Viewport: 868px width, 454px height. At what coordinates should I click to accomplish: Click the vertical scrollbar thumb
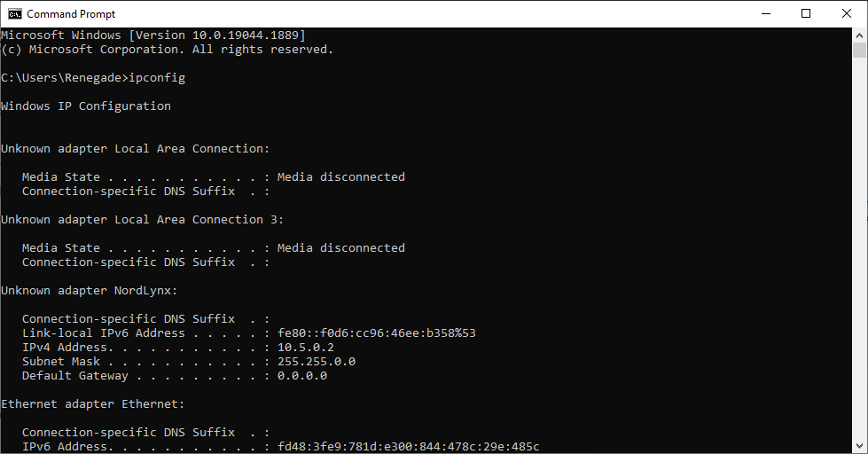(x=859, y=51)
